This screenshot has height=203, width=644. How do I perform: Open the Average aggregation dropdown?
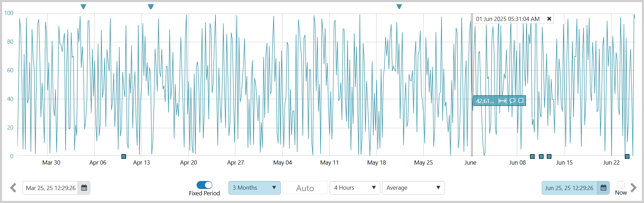click(x=413, y=188)
